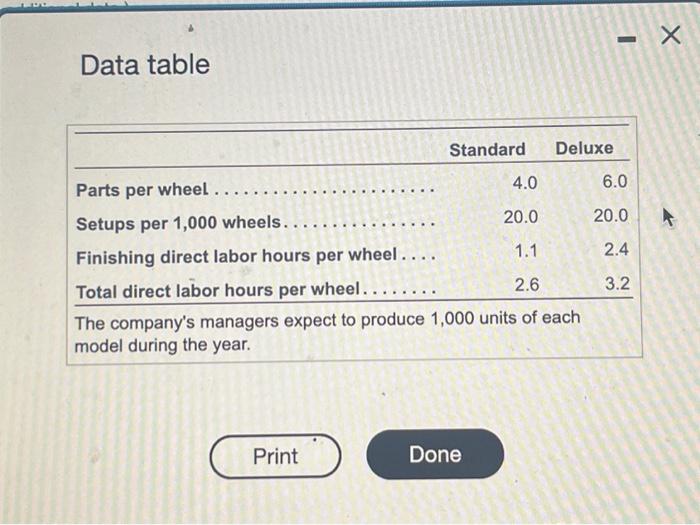This screenshot has height=525, width=700.
Task: Minimize the Data table dialog
Action: pos(627,40)
